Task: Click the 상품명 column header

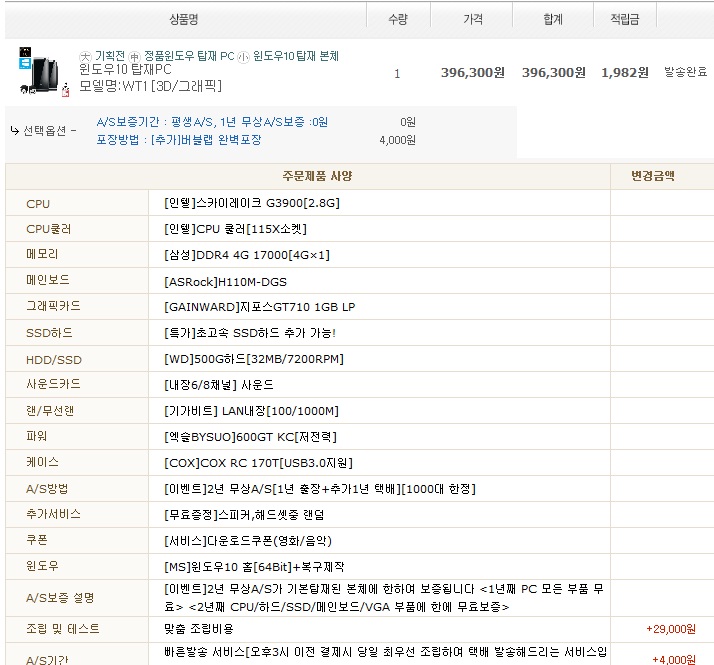Action: pos(184,19)
